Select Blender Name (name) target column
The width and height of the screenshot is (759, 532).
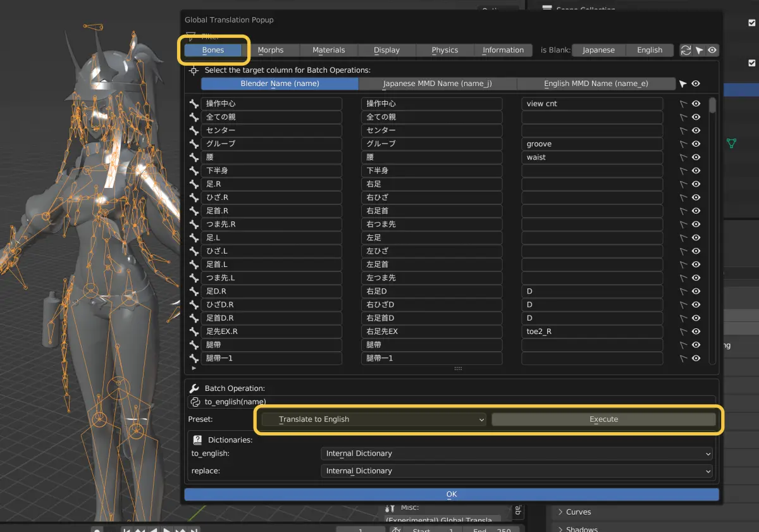coord(280,84)
